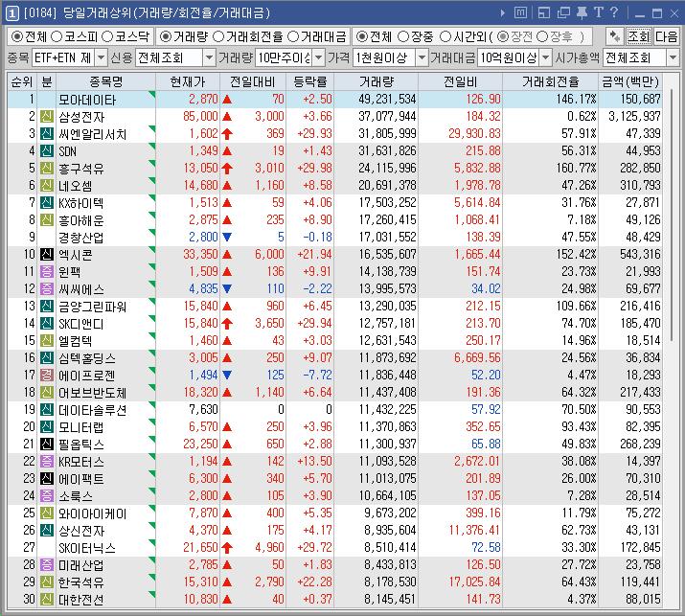The width and height of the screenshot is (685, 616).
Task: Select the 경창산업 stock name
Action: (x=80, y=238)
